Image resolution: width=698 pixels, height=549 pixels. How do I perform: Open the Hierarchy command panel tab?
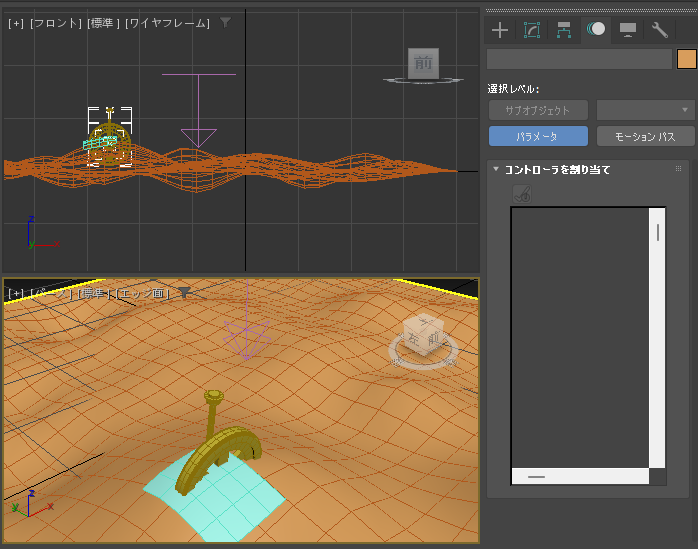(564, 30)
